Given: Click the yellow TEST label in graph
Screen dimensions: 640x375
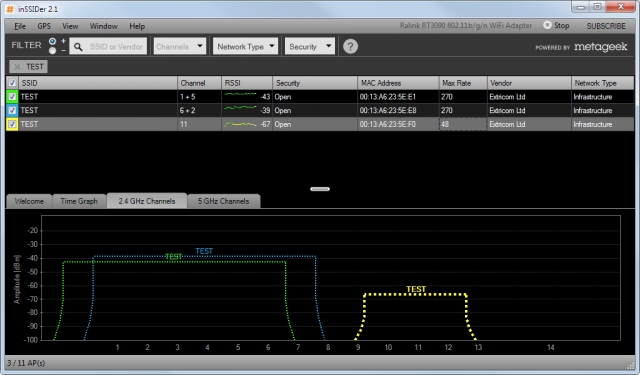Looking at the screenshot, I should (416, 289).
